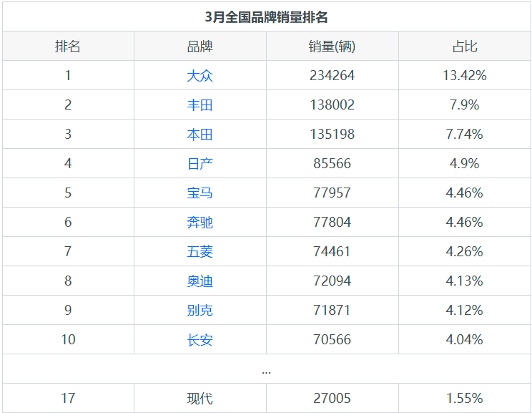Click the 4.13% share cell

coord(465,281)
